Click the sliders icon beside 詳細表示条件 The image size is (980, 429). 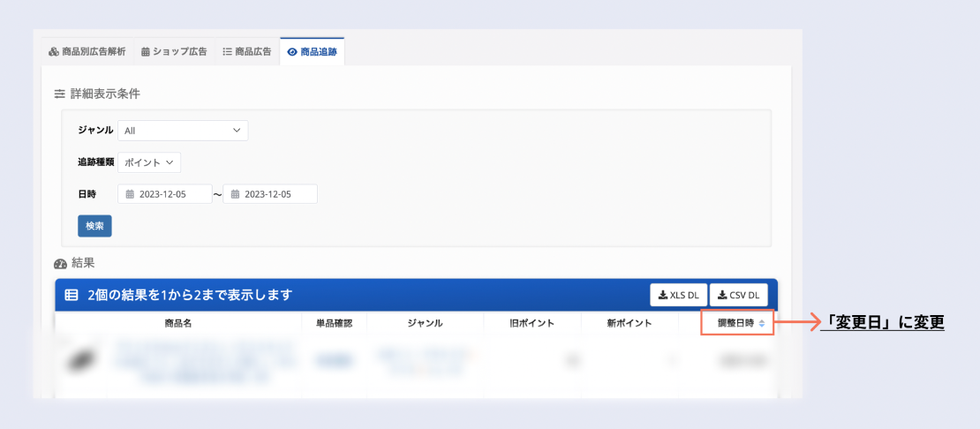[x=60, y=94]
